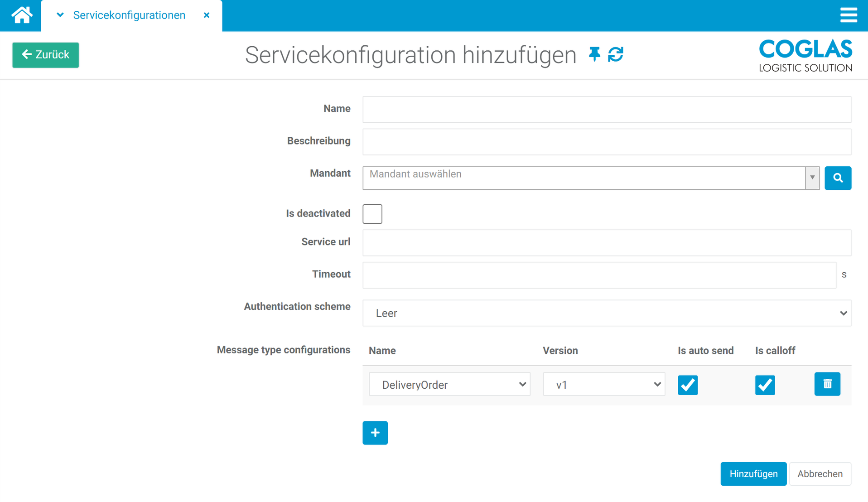Uncheck the Is calloff checkbox
The width and height of the screenshot is (868, 502).
click(765, 385)
